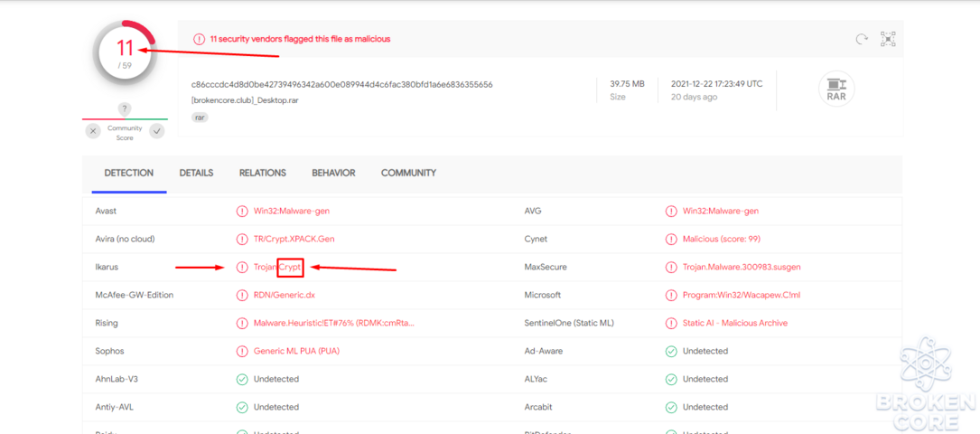Click the Generic ML PUA (PUA) text

296,352
